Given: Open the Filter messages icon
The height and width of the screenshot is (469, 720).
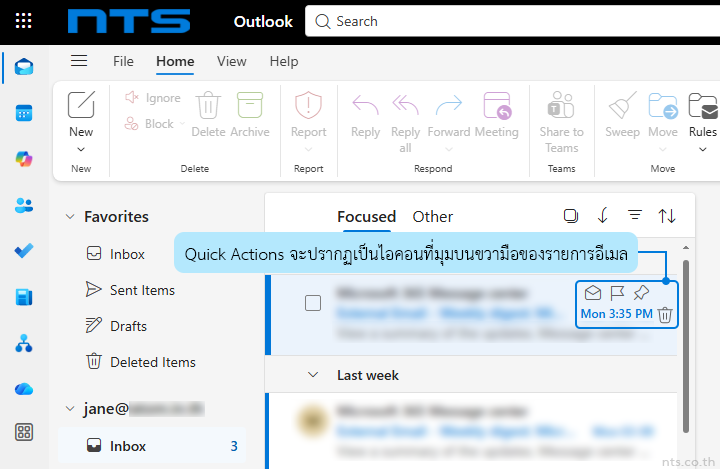Looking at the screenshot, I should point(635,215).
